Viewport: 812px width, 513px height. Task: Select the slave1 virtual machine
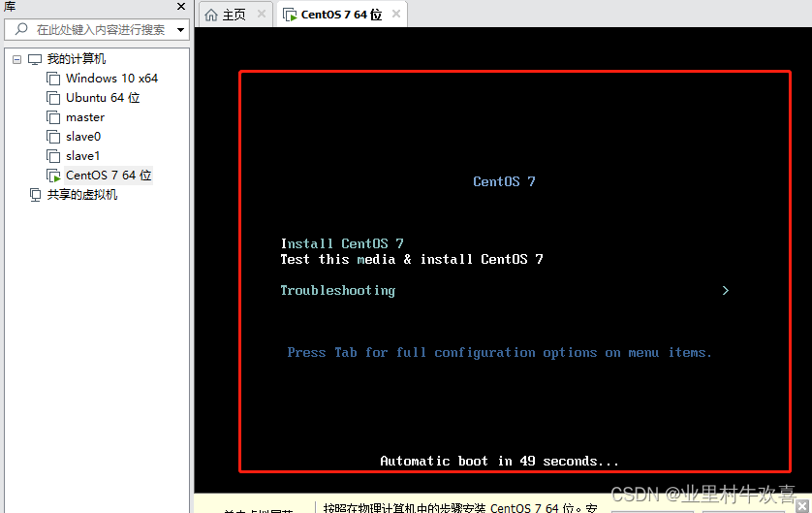(82, 156)
